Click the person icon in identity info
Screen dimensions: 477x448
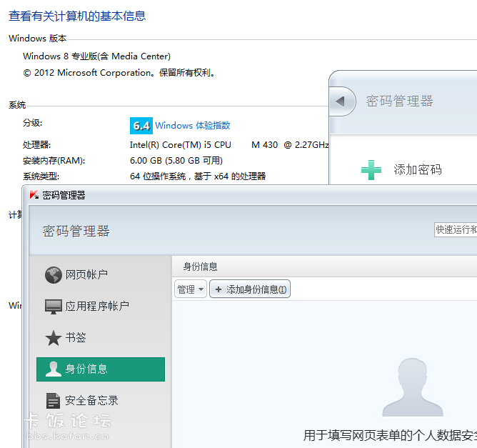tap(54, 369)
